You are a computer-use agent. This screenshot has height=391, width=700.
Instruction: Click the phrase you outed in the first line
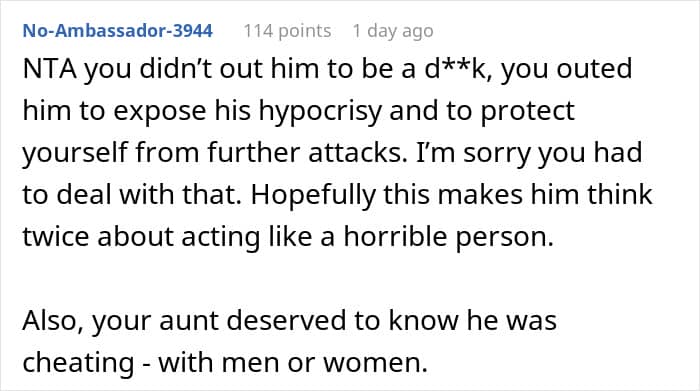pyautogui.click(x=566, y=70)
